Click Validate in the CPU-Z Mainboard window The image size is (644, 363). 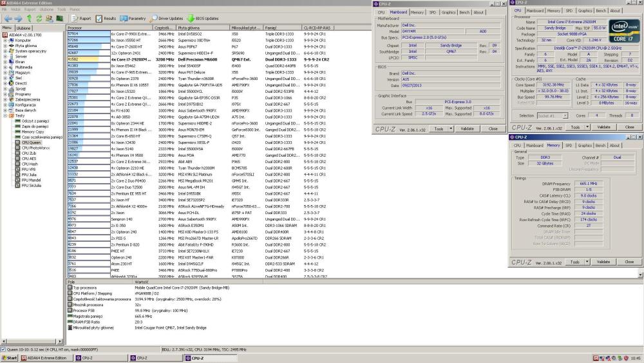467,129
